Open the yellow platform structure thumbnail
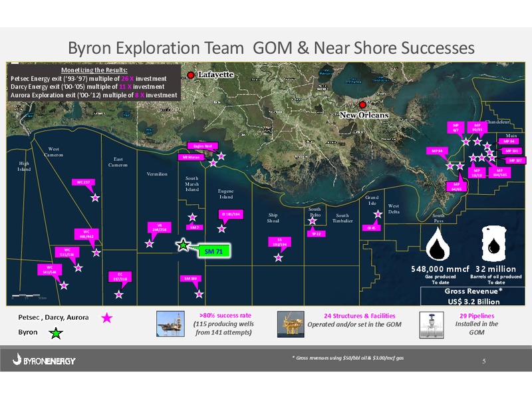Screen dimensions: 532x399 291,325
